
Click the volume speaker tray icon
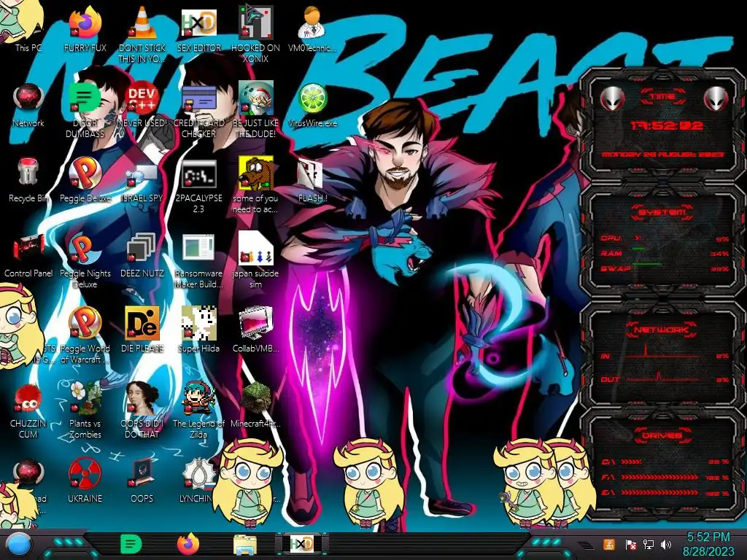[666, 544]
